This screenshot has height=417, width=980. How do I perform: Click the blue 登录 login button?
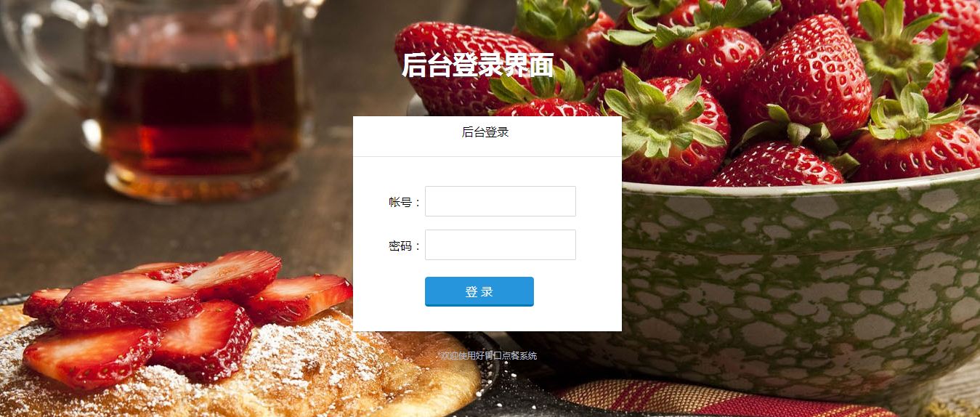pos(479,291)
